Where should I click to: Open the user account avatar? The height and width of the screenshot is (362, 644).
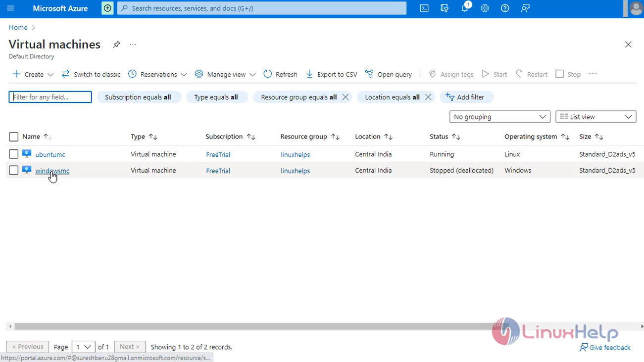(636, 8)
